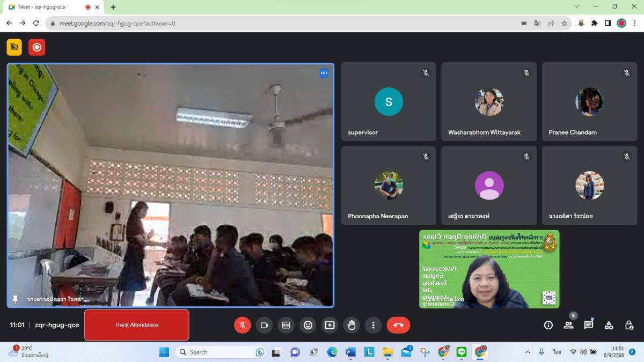Open File Explorer from taskbar
The width and height of the screenshot is (644, 362).
point(387,352)
